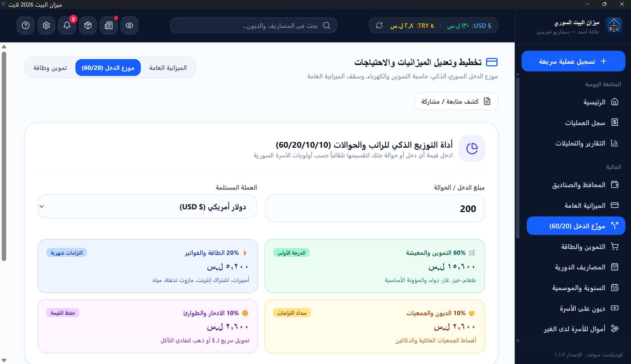Click the income amount field showing 200

375,208
